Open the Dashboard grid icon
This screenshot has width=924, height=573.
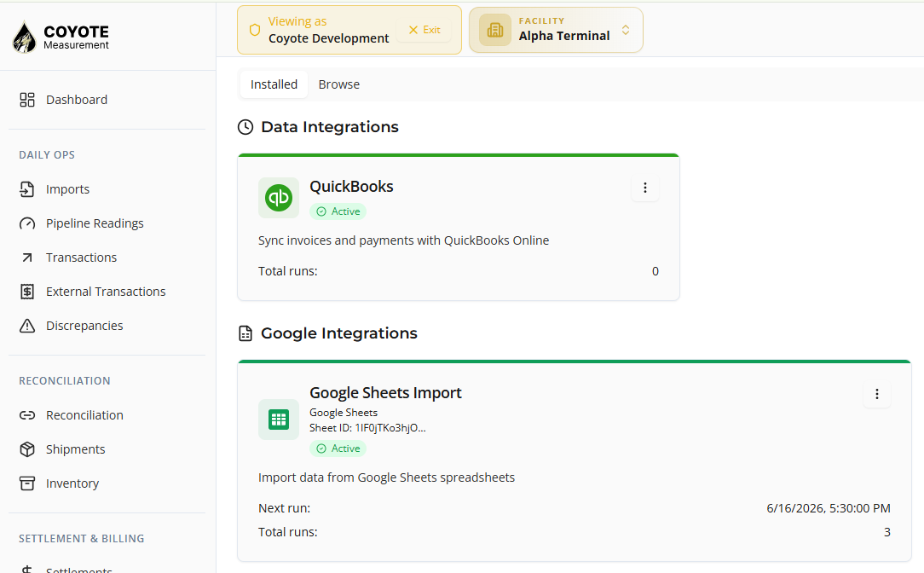[27, 100]
